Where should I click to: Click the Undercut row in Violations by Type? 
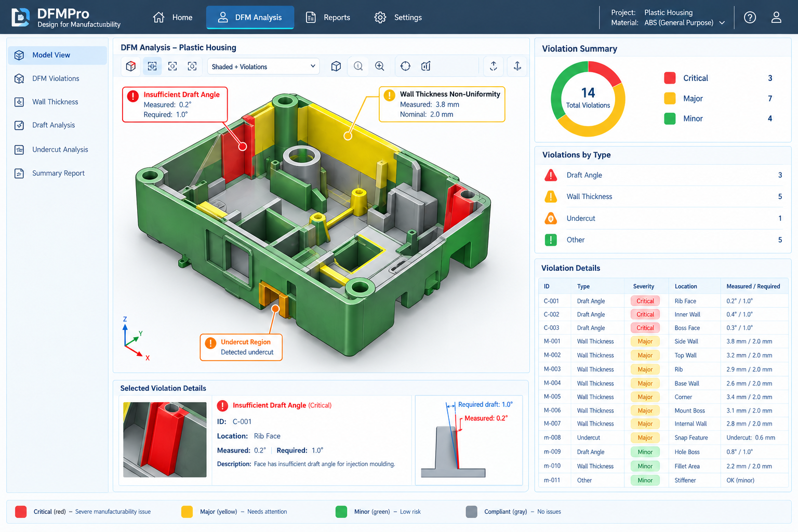[x=663, y=219]
